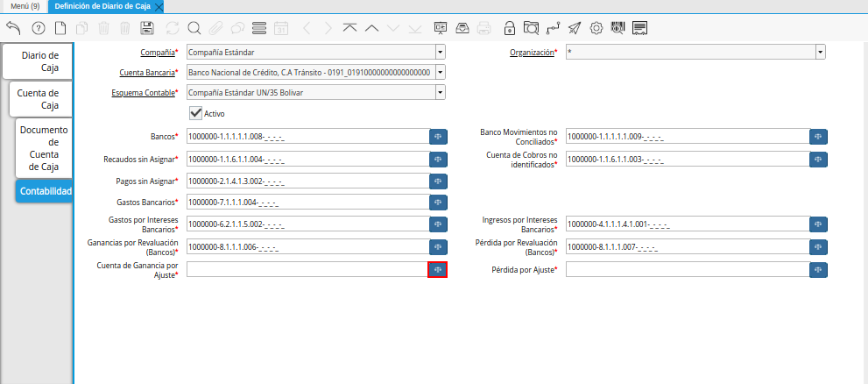
Task: Click the Gastos Bancarios account input field
Action: [x=307, y=203]
